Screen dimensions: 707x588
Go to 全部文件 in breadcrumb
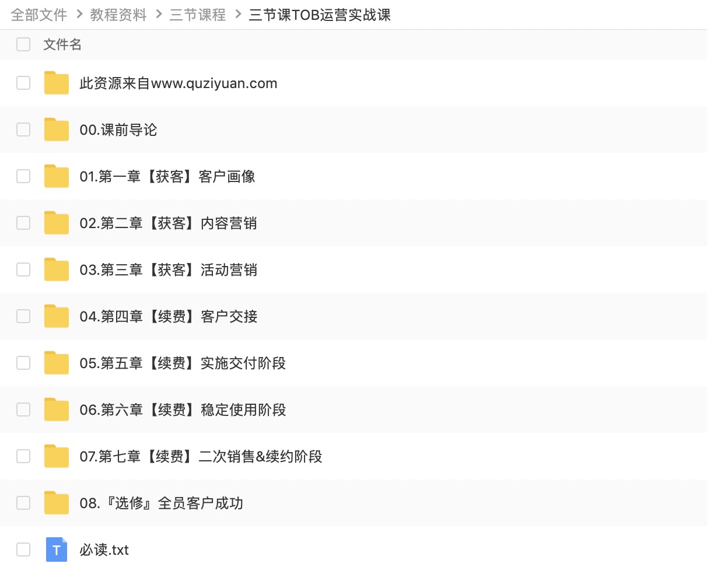tap(39, 15)
